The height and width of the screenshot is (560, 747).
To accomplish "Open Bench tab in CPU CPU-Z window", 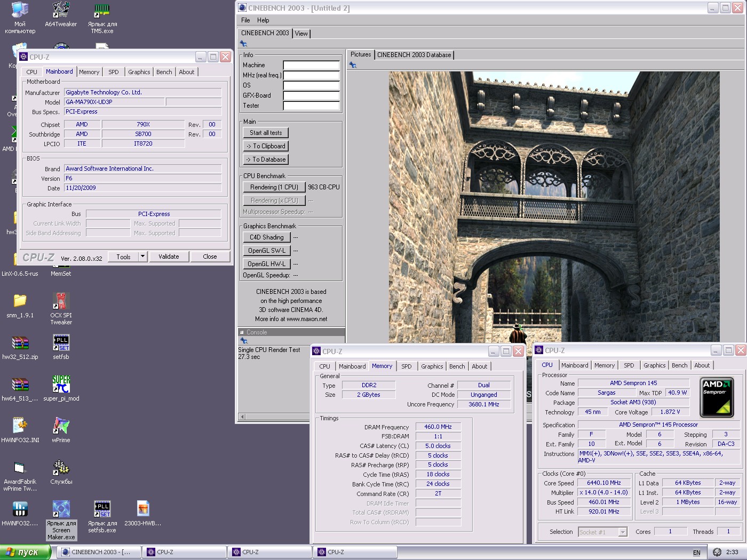I will (679, 365).
